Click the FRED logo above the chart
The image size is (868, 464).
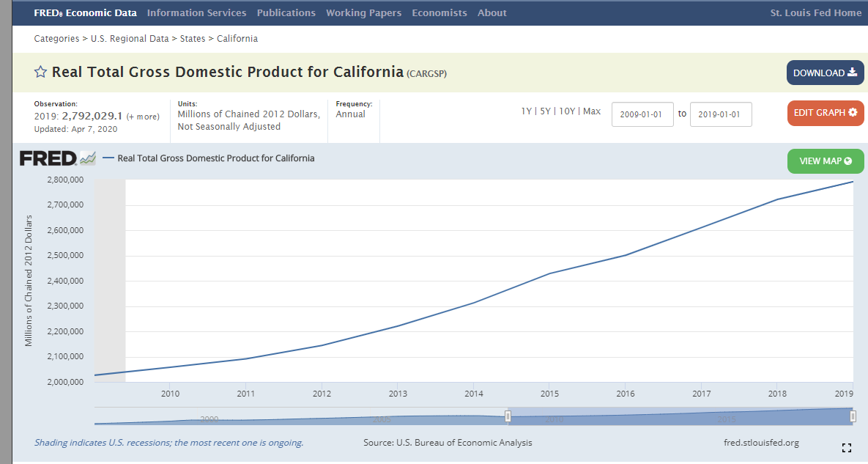pos(58,158)
